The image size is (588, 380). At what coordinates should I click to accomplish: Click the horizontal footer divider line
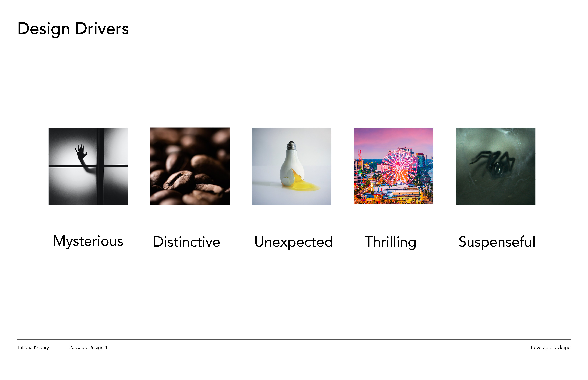coord(294,339)
